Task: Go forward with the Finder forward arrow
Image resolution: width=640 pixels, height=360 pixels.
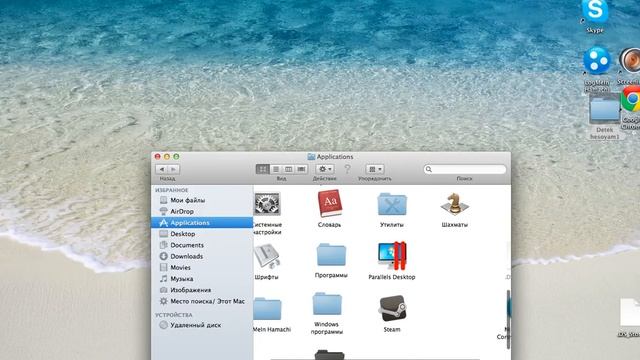Action: pos(173,169)
